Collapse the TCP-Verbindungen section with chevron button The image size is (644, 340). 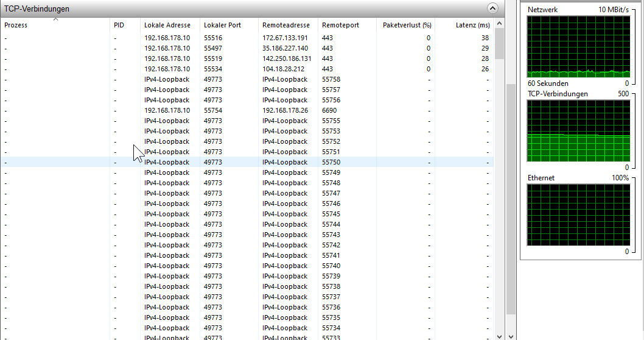pyautogui.click(x=492, y=8)
